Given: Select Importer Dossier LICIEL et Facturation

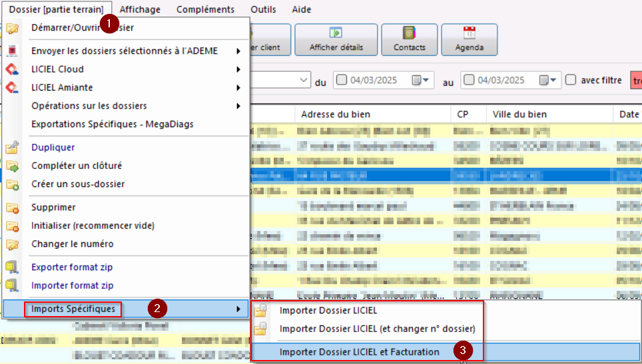Looking at the screenshot, I should 360,352.
